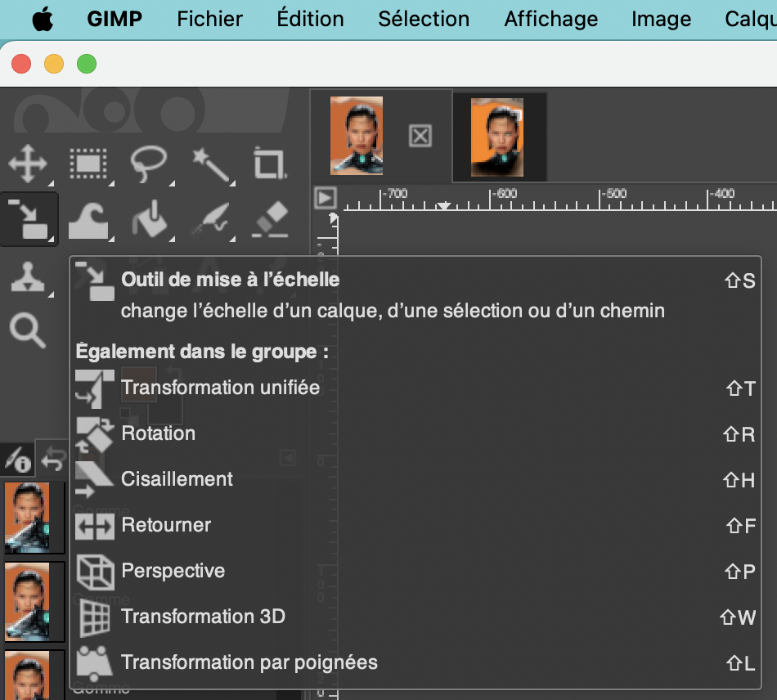
Task: Choose the Rectangle Select tool
Action: click(88, 164)
